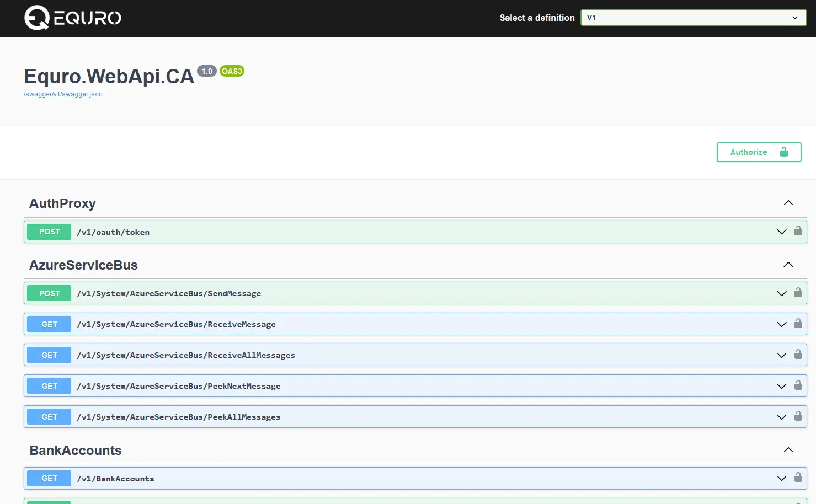Click the Equro logo in header
The image size is (816, 504).
pos(73,18)
